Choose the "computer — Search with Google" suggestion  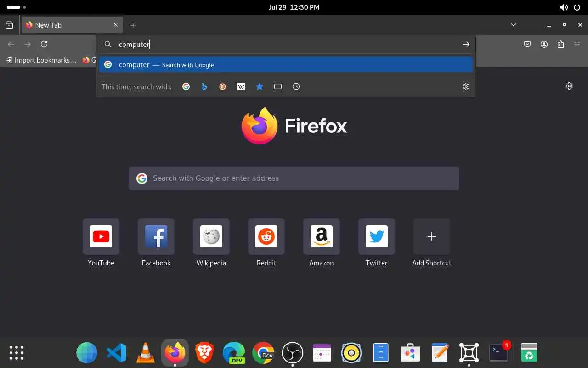pyautogui.click(x=286, y=65)
